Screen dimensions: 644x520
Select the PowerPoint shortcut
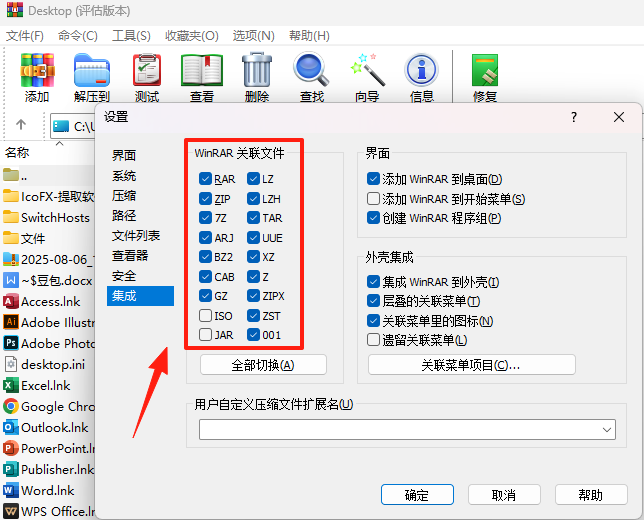click(49, 448)
